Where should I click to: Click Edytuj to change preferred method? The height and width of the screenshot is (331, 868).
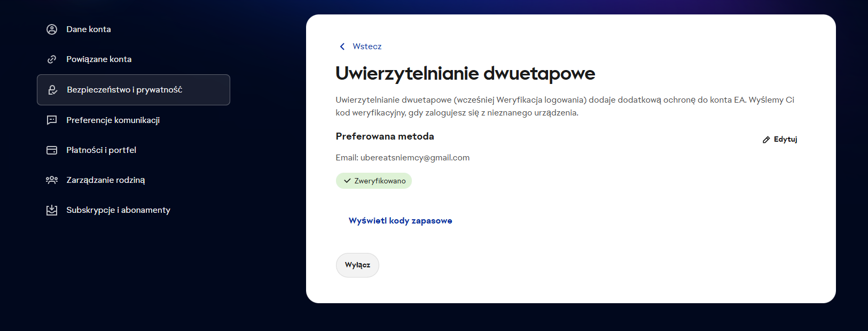coord(785,140)
